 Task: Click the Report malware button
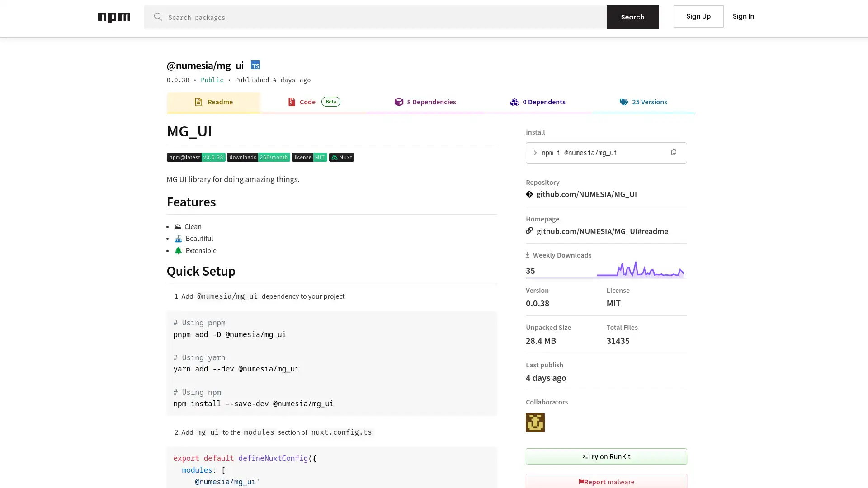(606, 482)
